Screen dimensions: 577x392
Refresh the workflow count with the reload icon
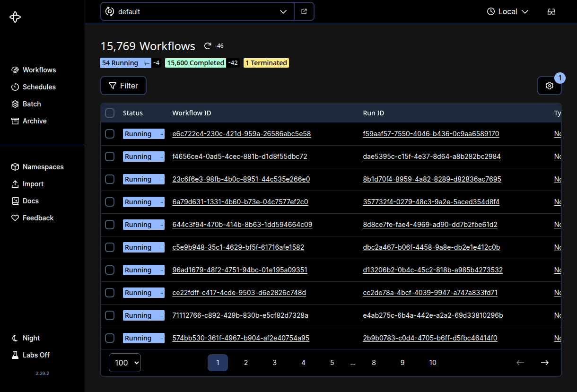pos(207,45)
